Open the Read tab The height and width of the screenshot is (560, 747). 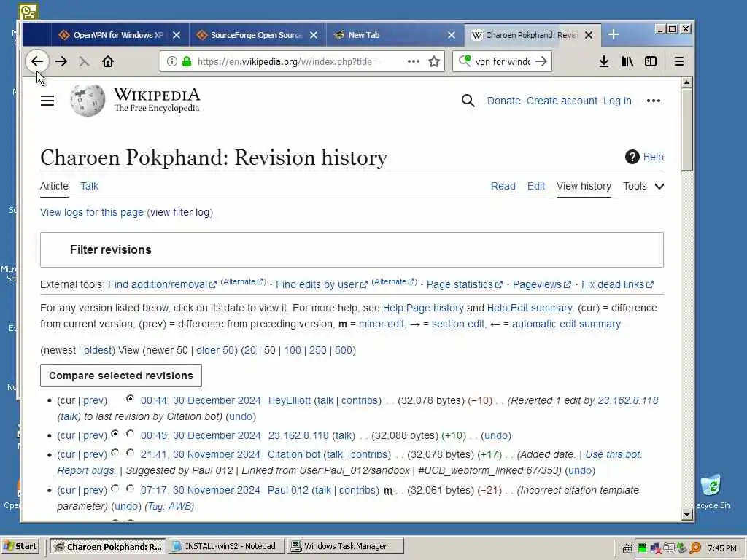click(503, 186)
